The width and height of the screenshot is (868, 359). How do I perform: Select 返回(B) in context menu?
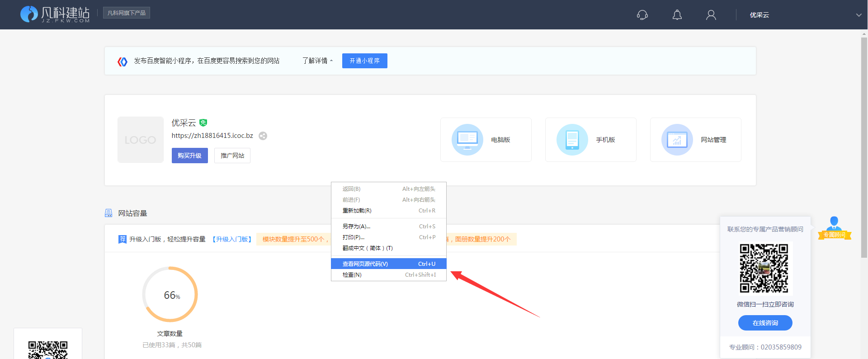(x=389, y=189)
